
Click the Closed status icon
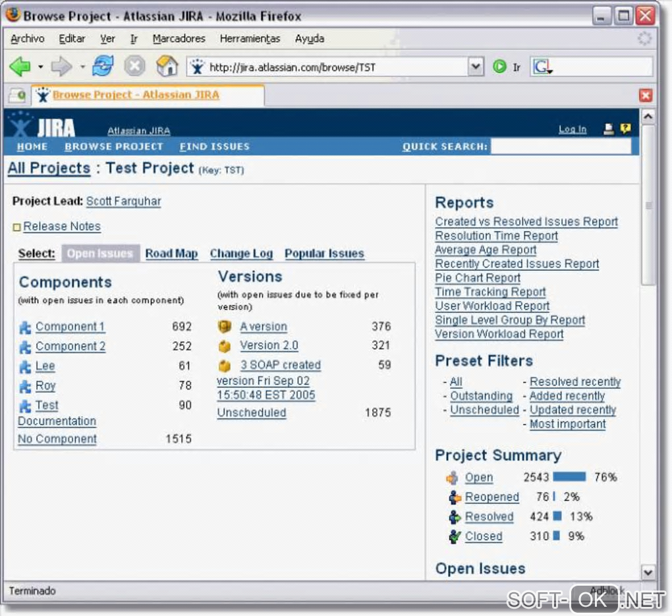click(x=455, y=537)
